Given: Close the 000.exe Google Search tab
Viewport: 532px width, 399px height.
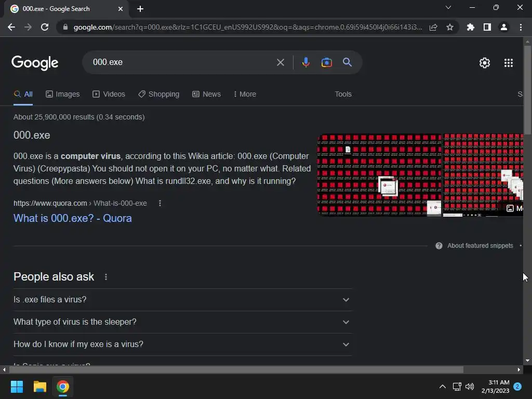Looking at the screenshot, I should click(121, 9).
